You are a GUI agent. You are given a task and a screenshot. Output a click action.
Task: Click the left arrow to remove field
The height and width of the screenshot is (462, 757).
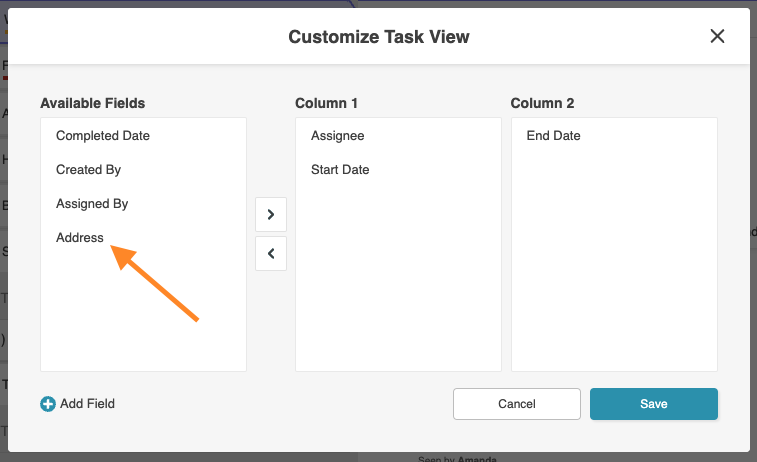point(270,254)
